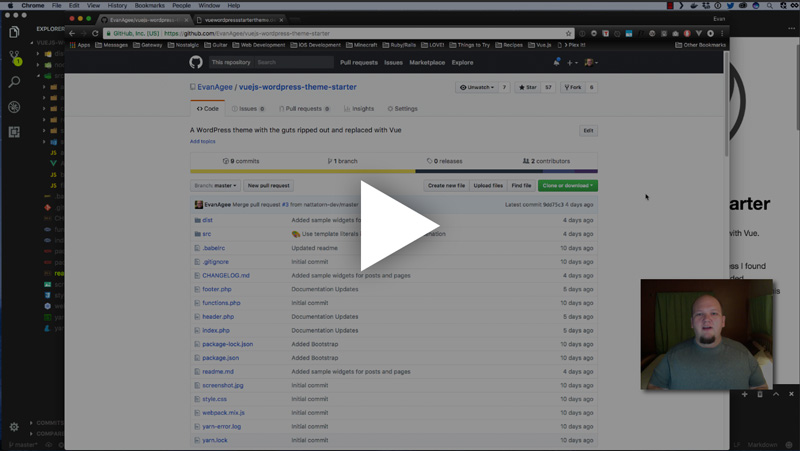Open GitHub notifications bell
Image resolution: width=800 pixels, height=451 pixels.
556,62
